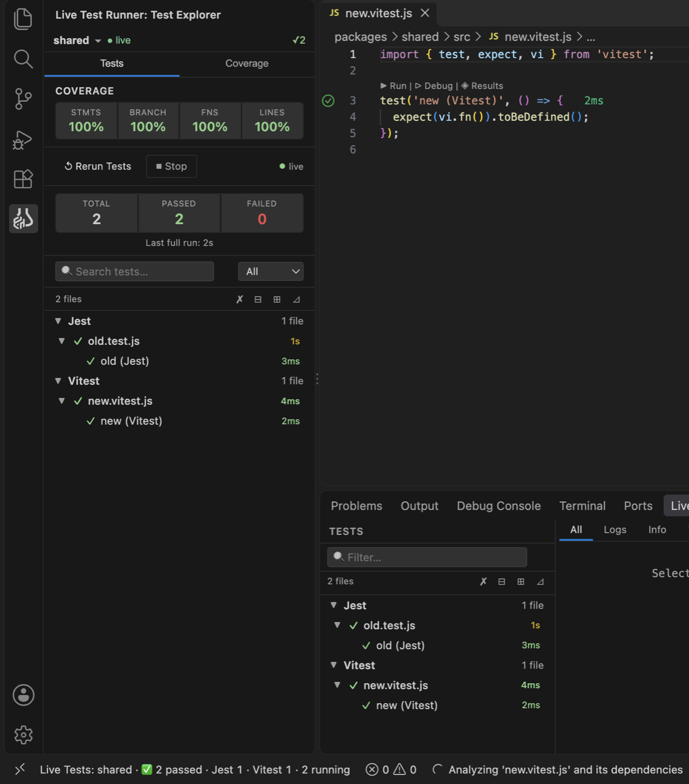Collapse old.test.js in bottom panel
The width and height of the screenshot is (689, 784).
tap(338, 625)
